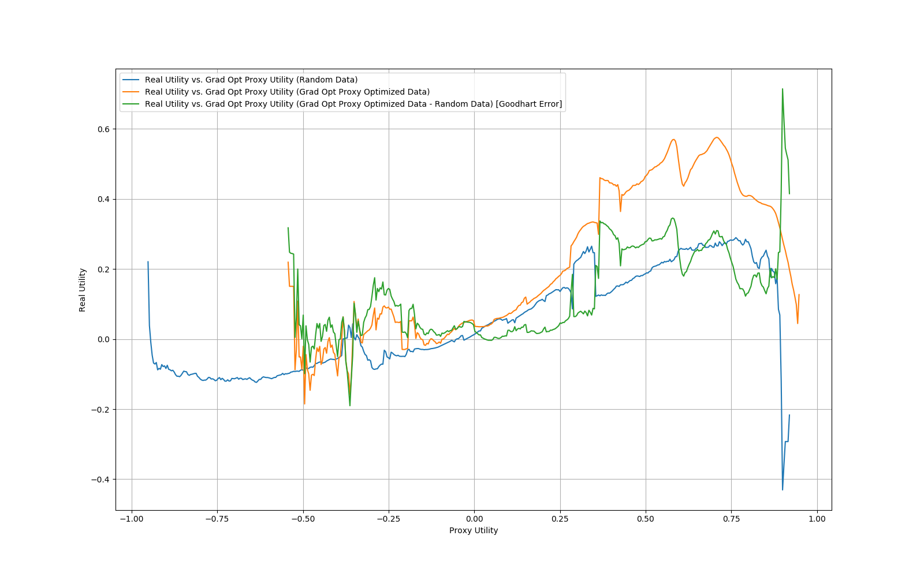
Task: Click the −0.4 y-axis tick label
Action: [x=100, y=480]
